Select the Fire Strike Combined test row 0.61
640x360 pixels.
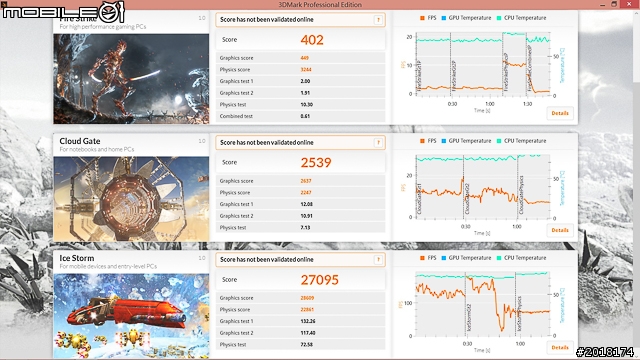point(300,116)
